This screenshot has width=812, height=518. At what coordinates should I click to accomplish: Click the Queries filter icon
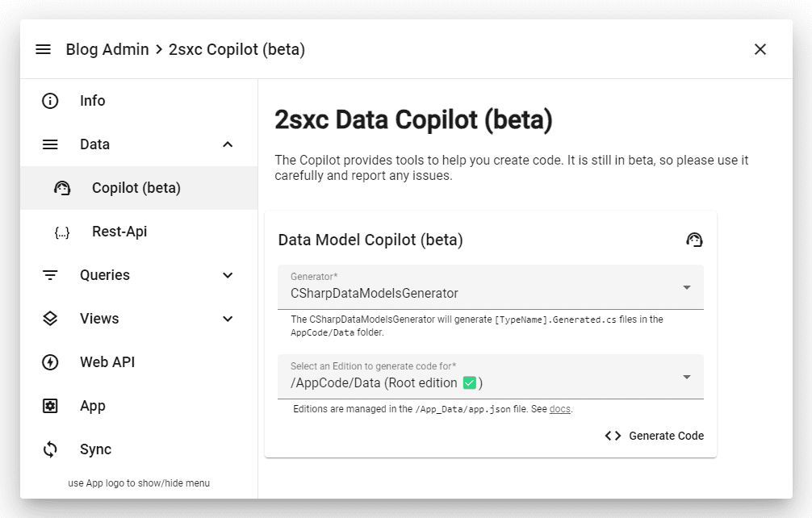[x=50, y=275]
